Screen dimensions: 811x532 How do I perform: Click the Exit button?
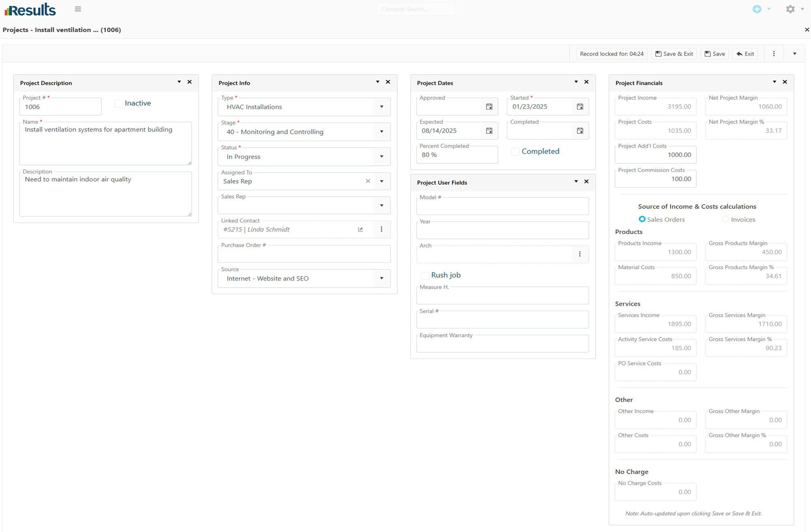[745, 54]
